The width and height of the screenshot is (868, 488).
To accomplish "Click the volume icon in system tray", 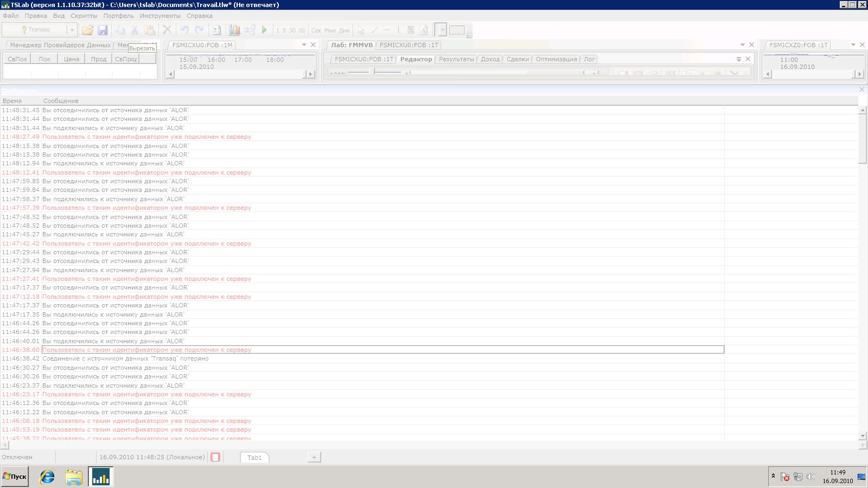I will coord(810,477).
